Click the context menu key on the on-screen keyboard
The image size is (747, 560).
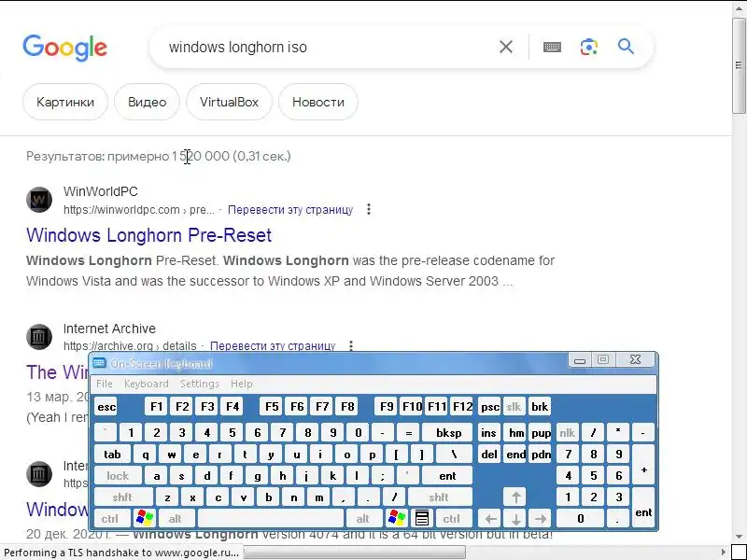[x=422, y=518]
